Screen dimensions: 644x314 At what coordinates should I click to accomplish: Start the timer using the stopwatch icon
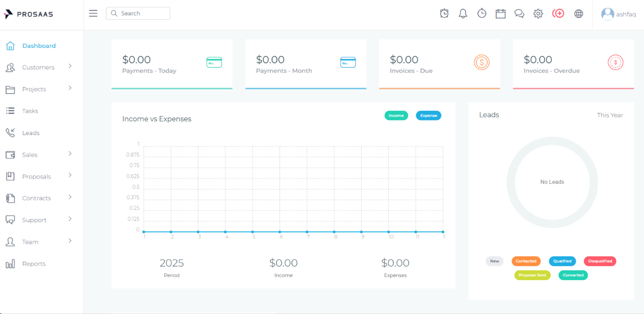click(x=482, y=13)
